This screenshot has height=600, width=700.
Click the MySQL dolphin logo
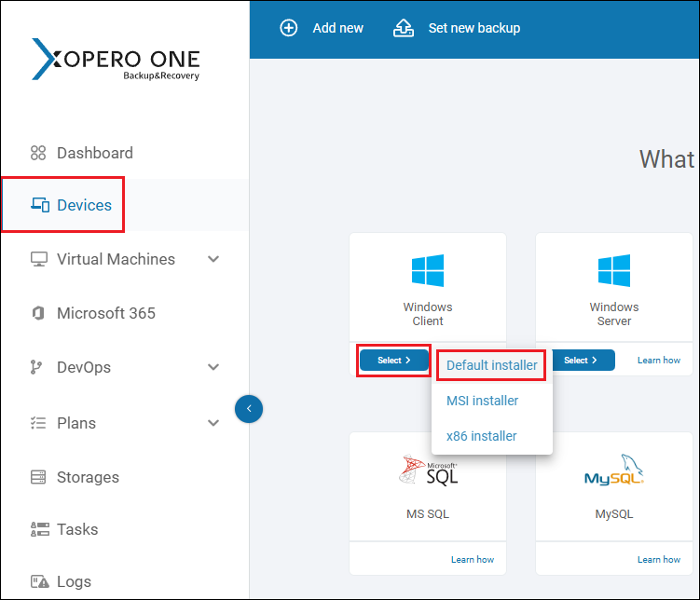(x=614, y=470)
